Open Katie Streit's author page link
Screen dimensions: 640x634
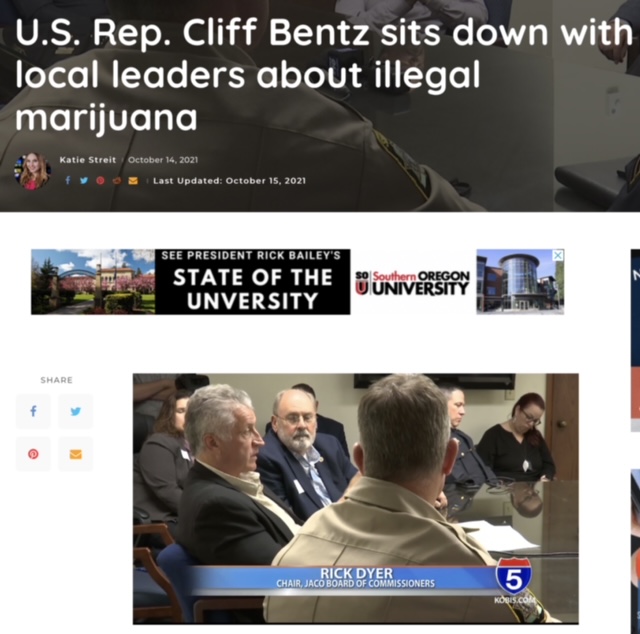[x=88, y=160]
